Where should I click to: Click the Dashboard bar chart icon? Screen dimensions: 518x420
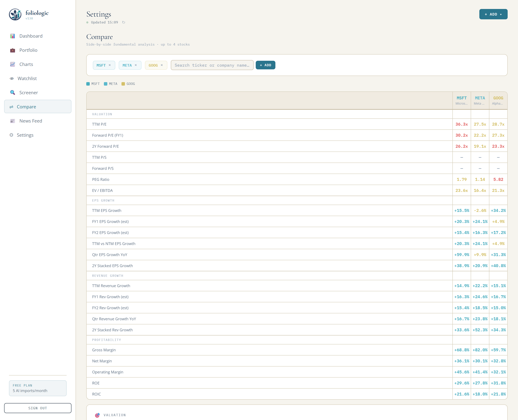pyautogui.click(x=13, y=36)
